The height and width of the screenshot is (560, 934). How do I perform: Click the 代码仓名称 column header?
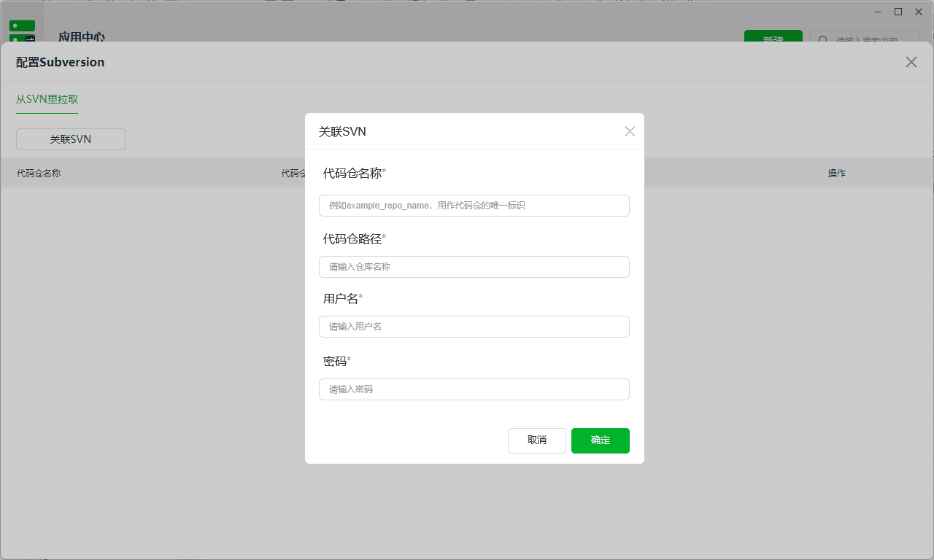39,174
